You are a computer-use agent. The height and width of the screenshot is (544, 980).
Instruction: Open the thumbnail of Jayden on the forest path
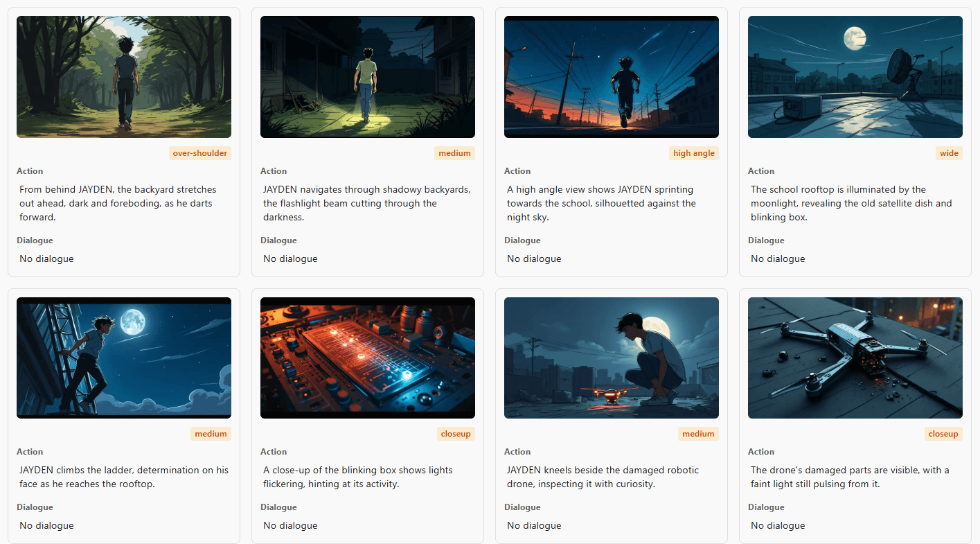click(123, 76)
